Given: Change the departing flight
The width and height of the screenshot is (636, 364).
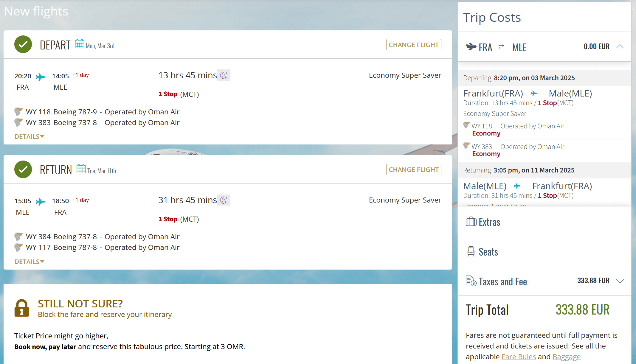Looking at the screenshot, I should [413, 45].
